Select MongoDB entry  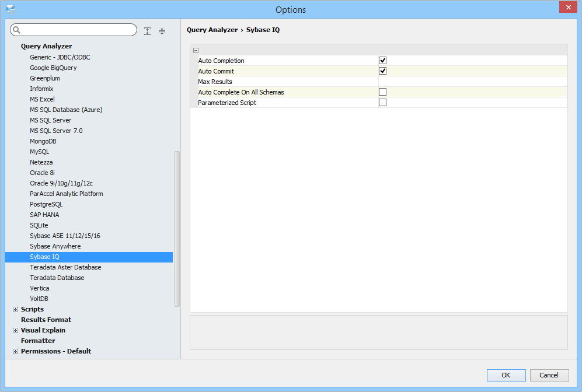43,141
